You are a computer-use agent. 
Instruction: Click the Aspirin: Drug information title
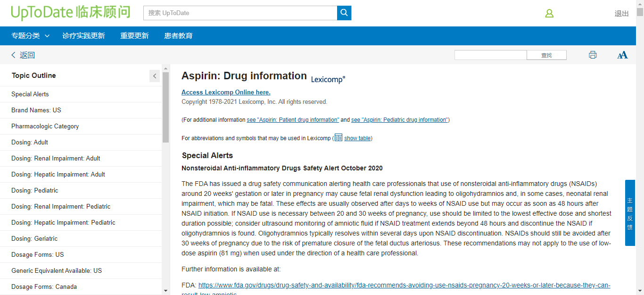pyautogui.click(x=244, y=76)
